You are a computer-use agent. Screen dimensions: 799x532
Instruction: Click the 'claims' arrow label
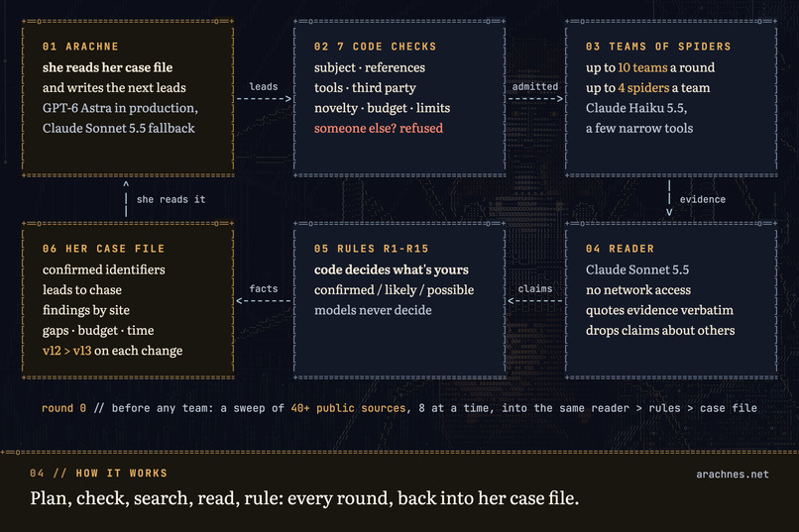click(x=535, y=288)
